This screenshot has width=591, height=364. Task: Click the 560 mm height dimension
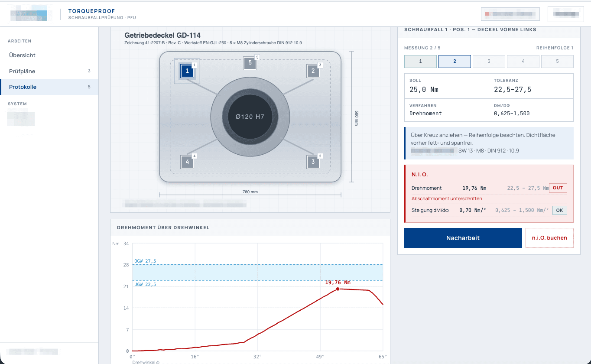357,118
